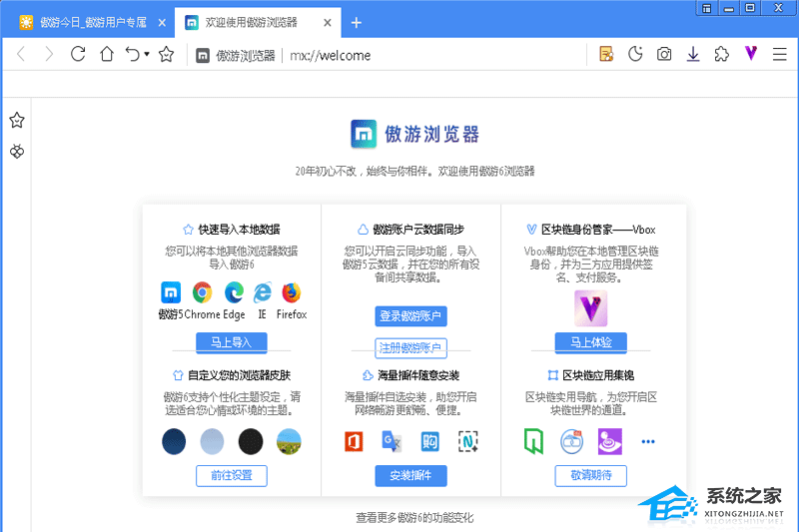Screen dimensions: 799x532
Task: Choose the black skin swatch
Action: (251, 441)
